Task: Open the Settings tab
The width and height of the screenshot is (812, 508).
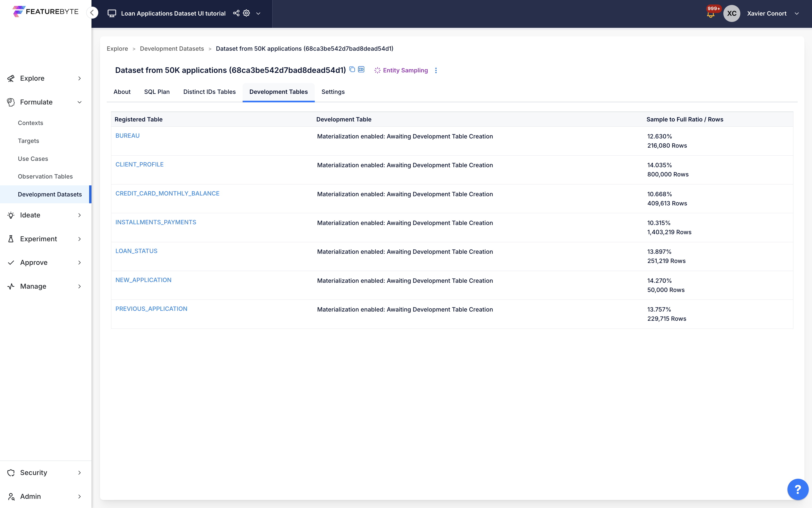Action: (333, 92)
